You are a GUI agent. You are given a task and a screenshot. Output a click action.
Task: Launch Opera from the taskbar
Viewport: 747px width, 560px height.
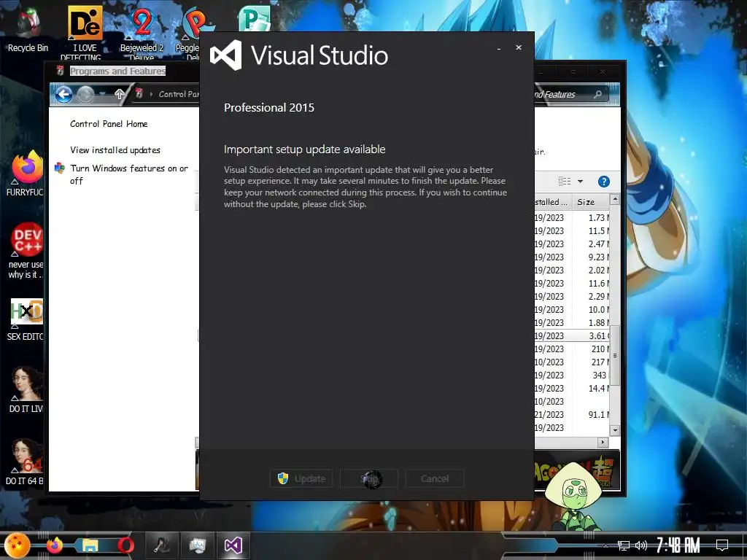point(125,545)
